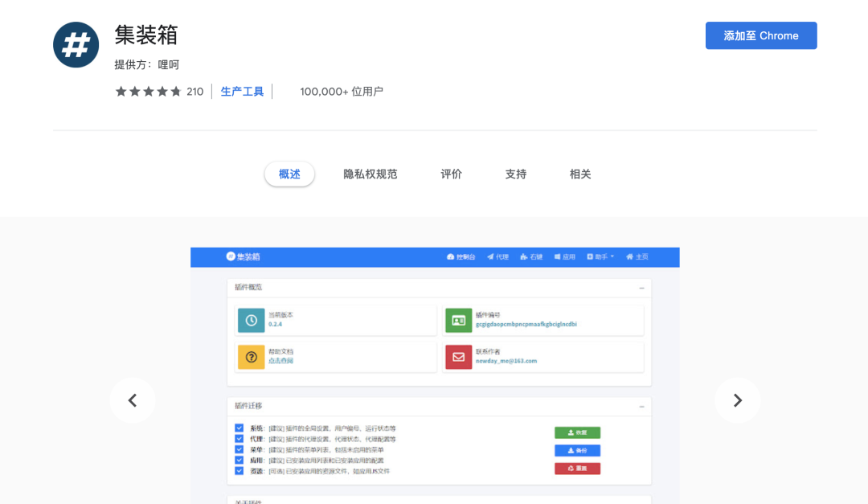868x504 pixels.
Task: Open the 点击查阅 help link
Action: [x=280, y=361]
